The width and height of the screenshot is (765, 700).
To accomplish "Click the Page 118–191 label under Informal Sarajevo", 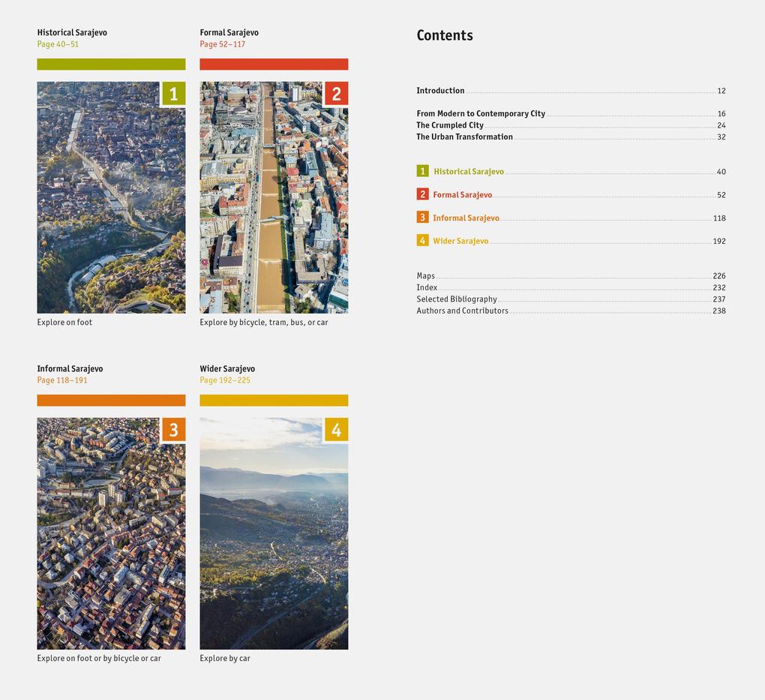I will point(61,380).
